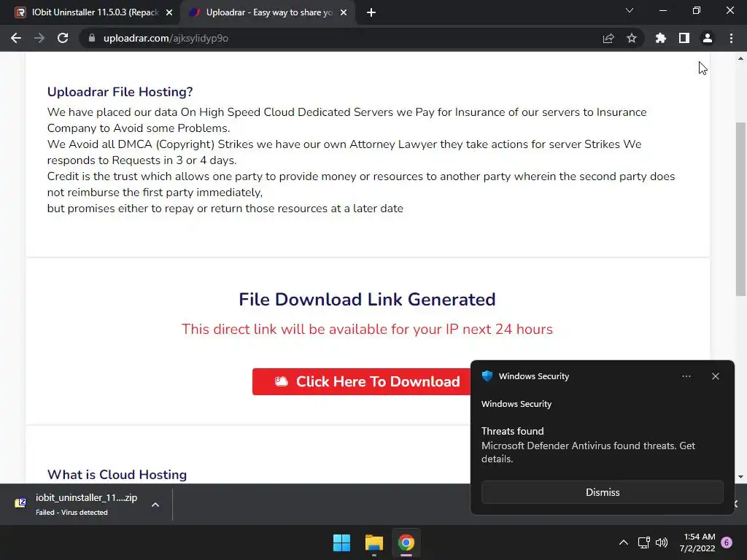Image resolution: width=747 pixels, height=560 pixels.
Task: Share this page using the share icon
Action: (x=608, y=38)
